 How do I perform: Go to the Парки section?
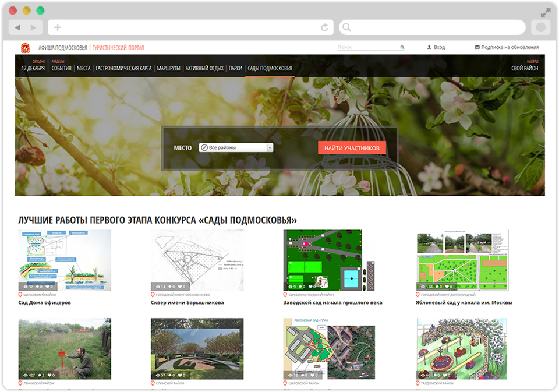click(235, 68)
